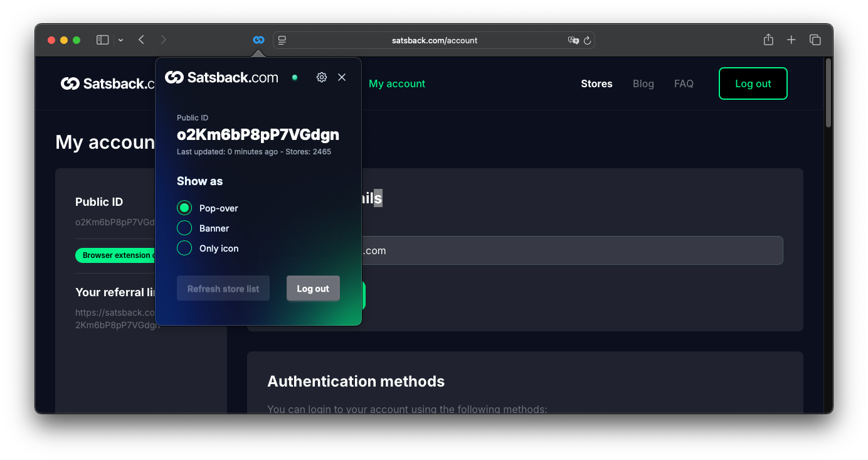
Task: Click the Public ID heading on account card
Action: pyautogui.click(x=99, y=202)
